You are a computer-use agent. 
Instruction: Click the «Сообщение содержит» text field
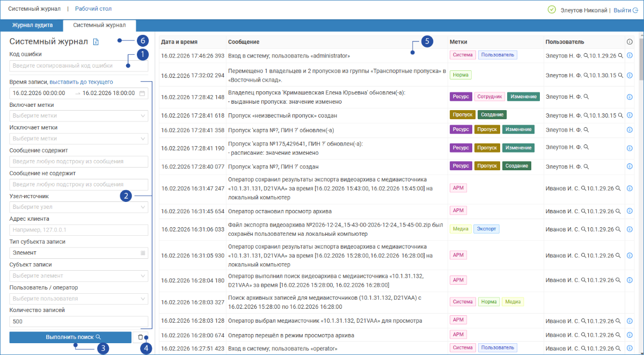pos(78,161)
